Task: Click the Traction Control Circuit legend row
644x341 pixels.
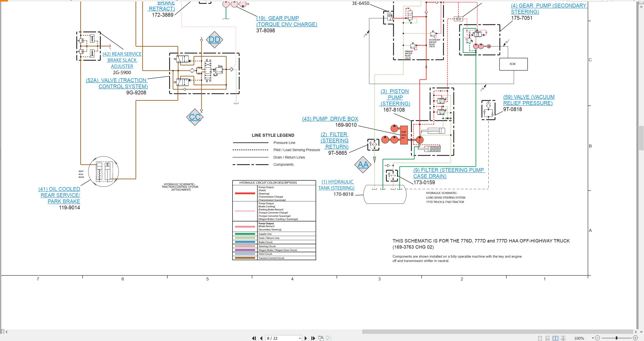Action: pyautogui.click(x=274, y=258)
